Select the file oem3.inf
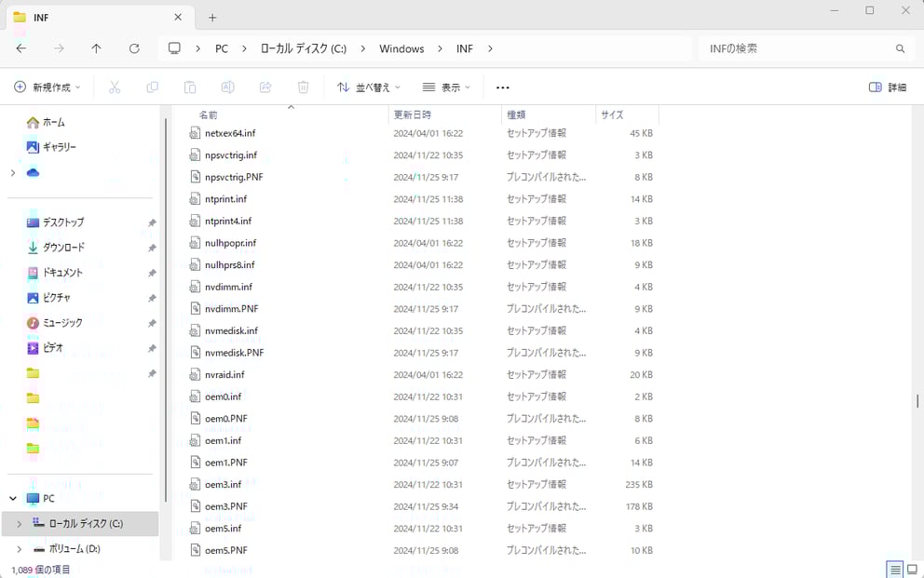 (x=223, y=485)
